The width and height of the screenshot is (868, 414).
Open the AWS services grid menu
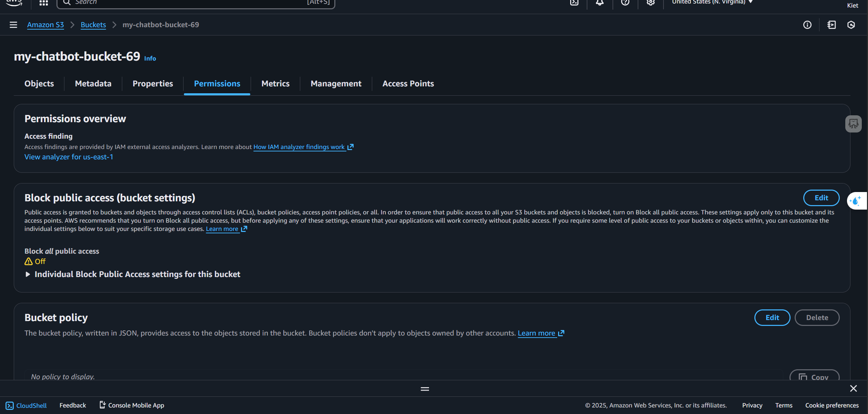(x=43, y=3)
